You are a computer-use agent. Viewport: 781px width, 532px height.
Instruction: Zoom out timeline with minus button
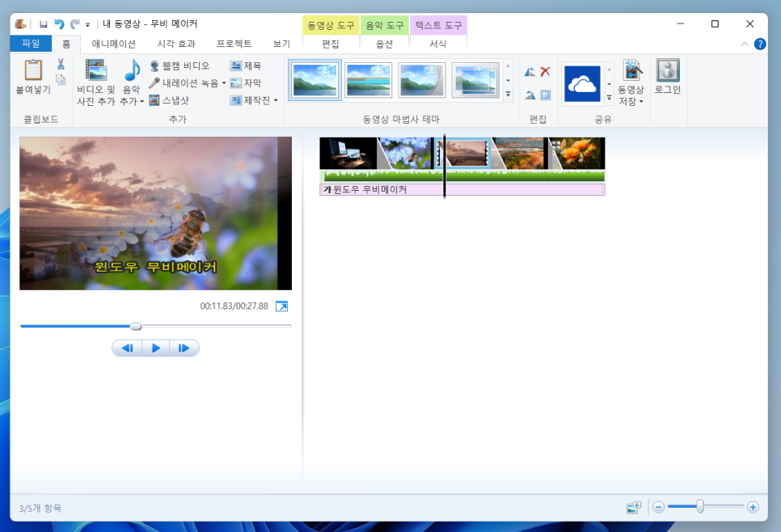coord(658,508)
